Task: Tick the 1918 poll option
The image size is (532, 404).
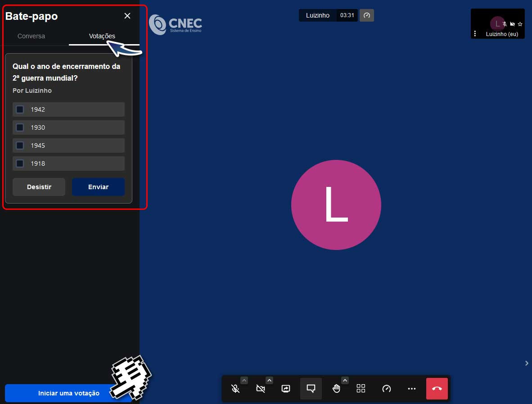Action: tap(20, 163)
